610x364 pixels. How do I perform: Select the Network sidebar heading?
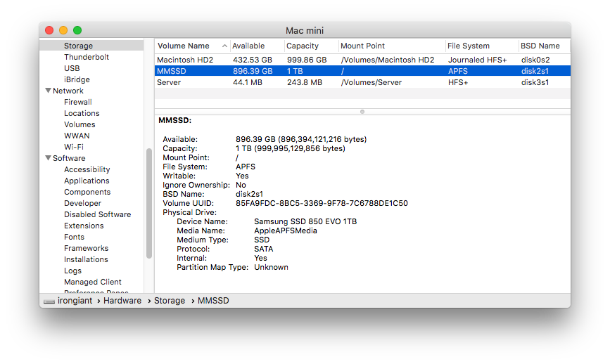coord(68,91)
